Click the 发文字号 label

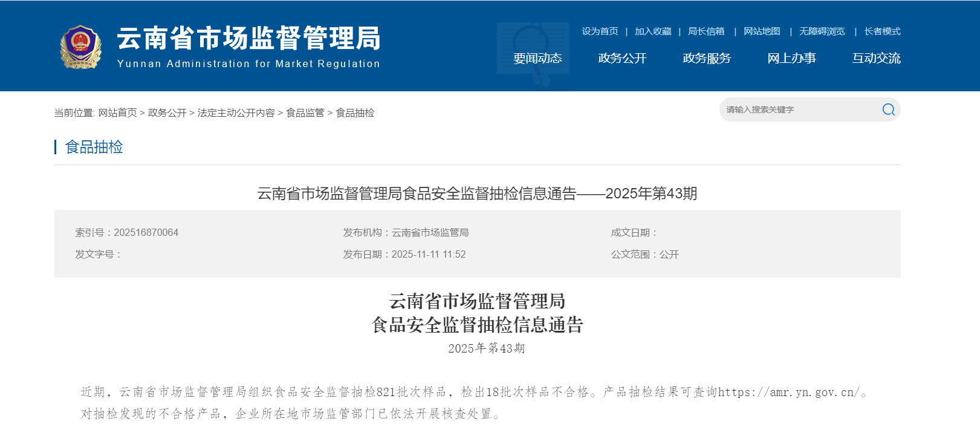pyautogui.click(x=97, y=255)
